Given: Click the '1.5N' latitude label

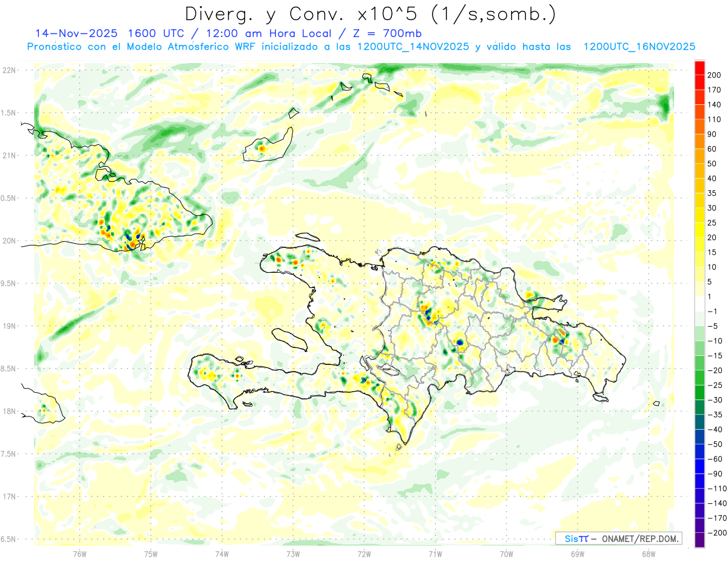Looking at the screenshot, I should pos(8,113).
